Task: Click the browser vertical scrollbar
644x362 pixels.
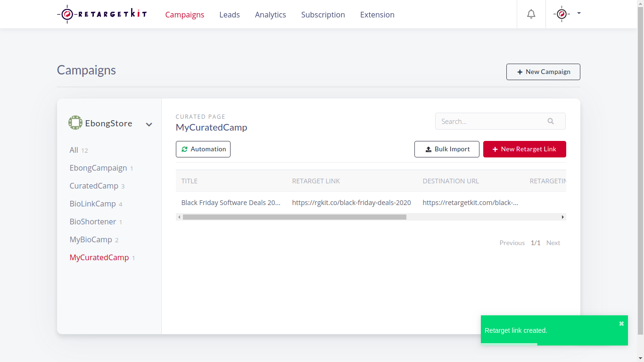Action: point(640,170)
